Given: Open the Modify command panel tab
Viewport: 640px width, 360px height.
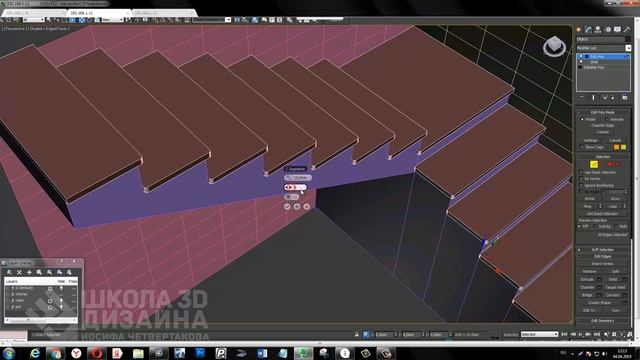Looking at the screenshot, I should [588, 29].
